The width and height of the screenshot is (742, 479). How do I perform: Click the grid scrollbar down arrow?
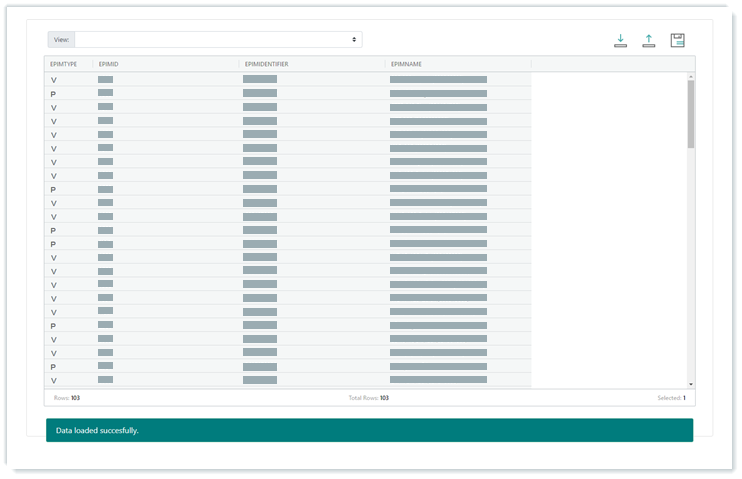tap(690, 384)
